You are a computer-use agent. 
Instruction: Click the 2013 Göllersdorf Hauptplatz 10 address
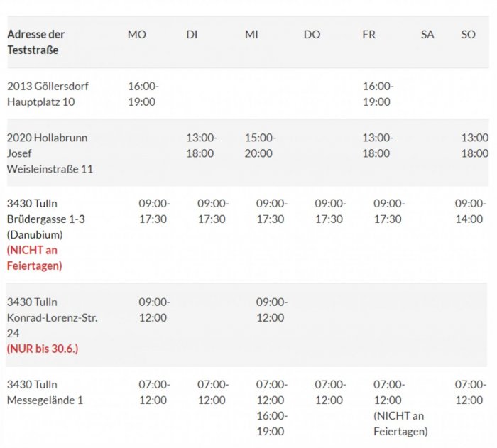(x=48, y=94)
